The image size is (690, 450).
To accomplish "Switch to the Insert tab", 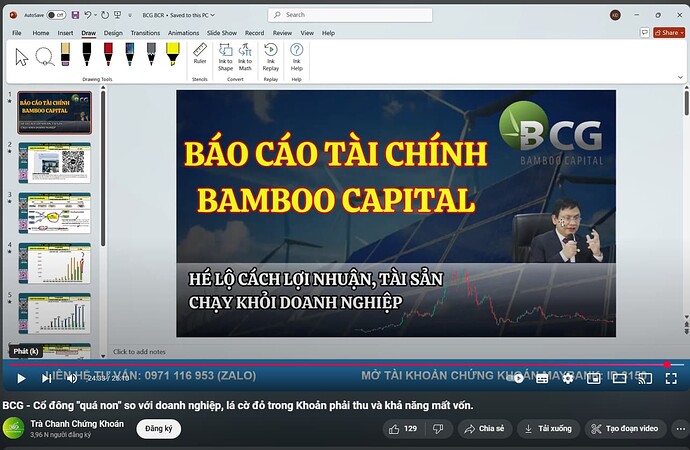I will [x=65, y=33].
